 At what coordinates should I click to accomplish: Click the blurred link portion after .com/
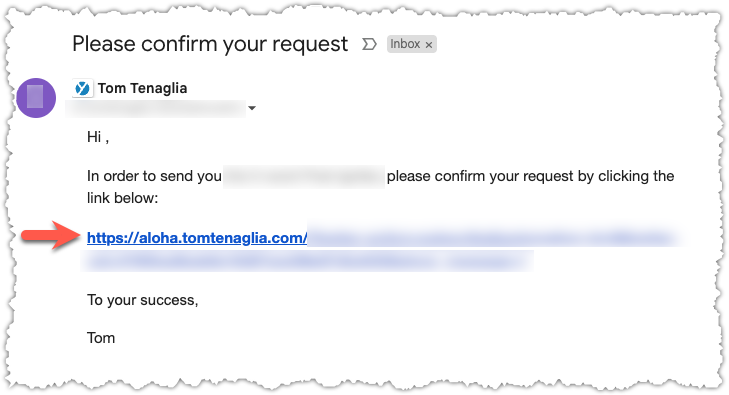coord(494,238)
